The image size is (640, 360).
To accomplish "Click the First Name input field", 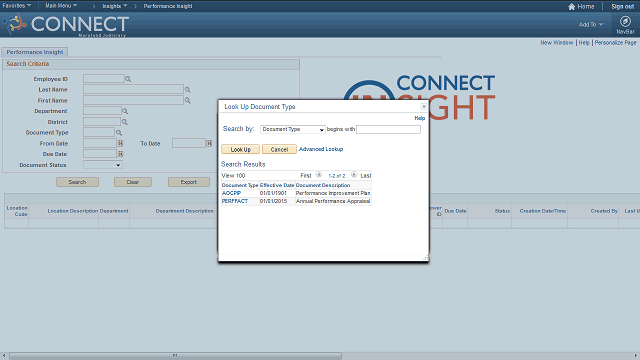I will (x=133, y=100).
